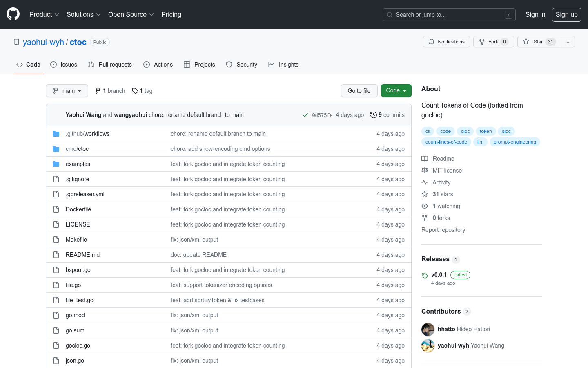The height and width of the screenshot is (368, 588).
Task: Expand the Open Source menu
Action: 131,14
